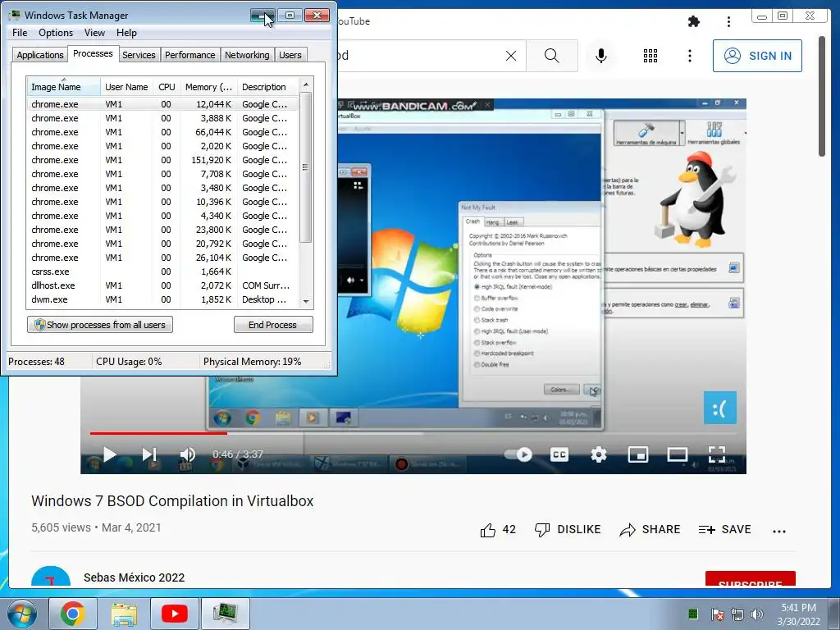This screenshot has width=840, height=630.
Task: Switch to Networking tab
Action: [x=247, y=55]
